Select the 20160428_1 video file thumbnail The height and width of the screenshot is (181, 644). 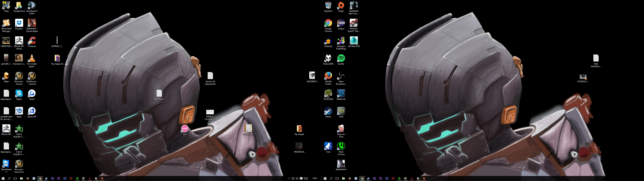[583, 78]
